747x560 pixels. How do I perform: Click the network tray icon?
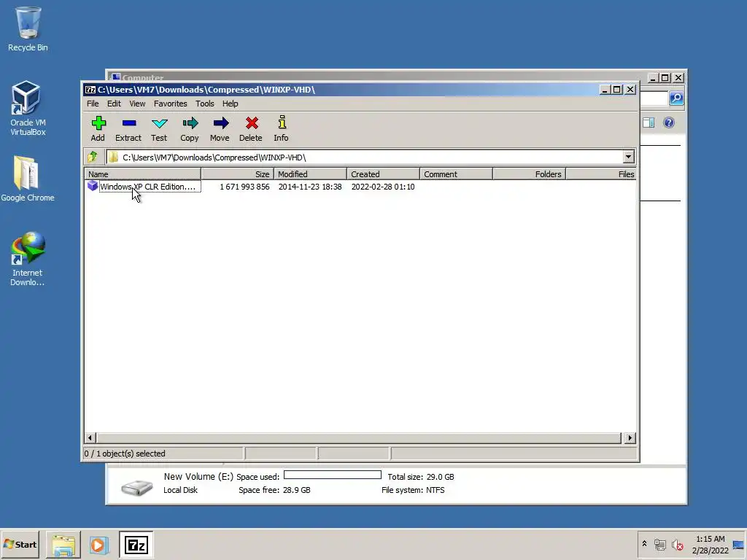[659, 545]
